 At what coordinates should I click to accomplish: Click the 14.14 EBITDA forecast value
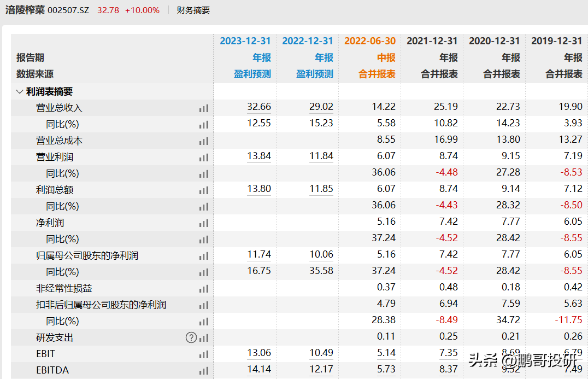(258, 369)
